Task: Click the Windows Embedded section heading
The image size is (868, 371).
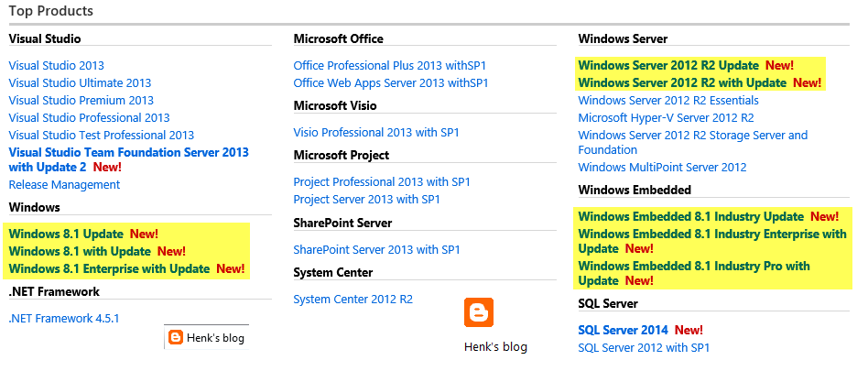Action: coord(635,190)
